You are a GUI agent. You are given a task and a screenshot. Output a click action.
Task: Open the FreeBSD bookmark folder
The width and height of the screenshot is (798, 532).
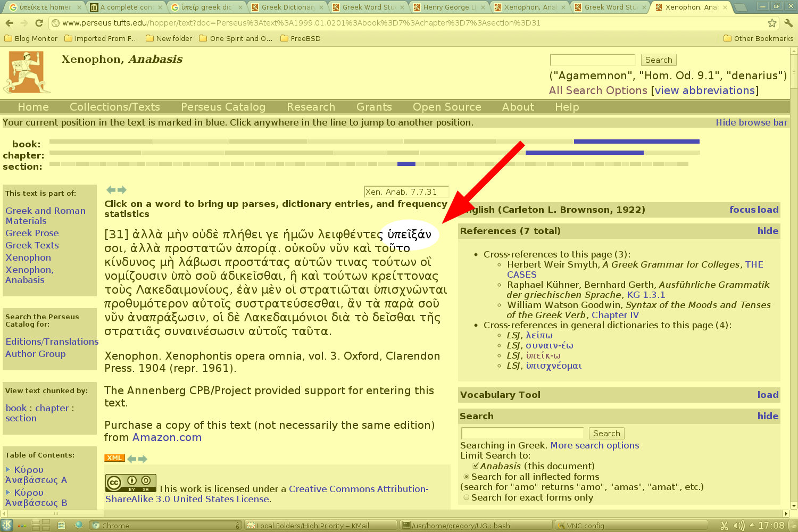coord(301,38)
